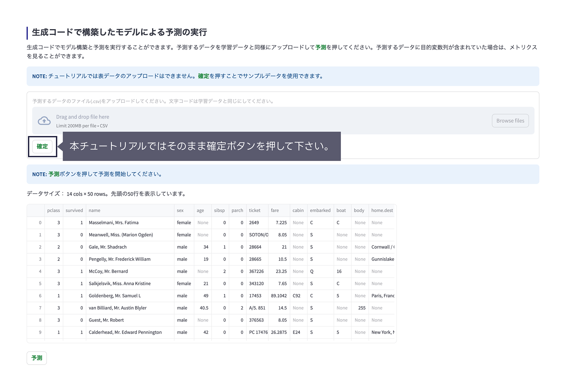The width and height of the screenshot is (566, 392).
Task: Click the cell Gale, Mr. Shadrach
Action: point(130,247)
